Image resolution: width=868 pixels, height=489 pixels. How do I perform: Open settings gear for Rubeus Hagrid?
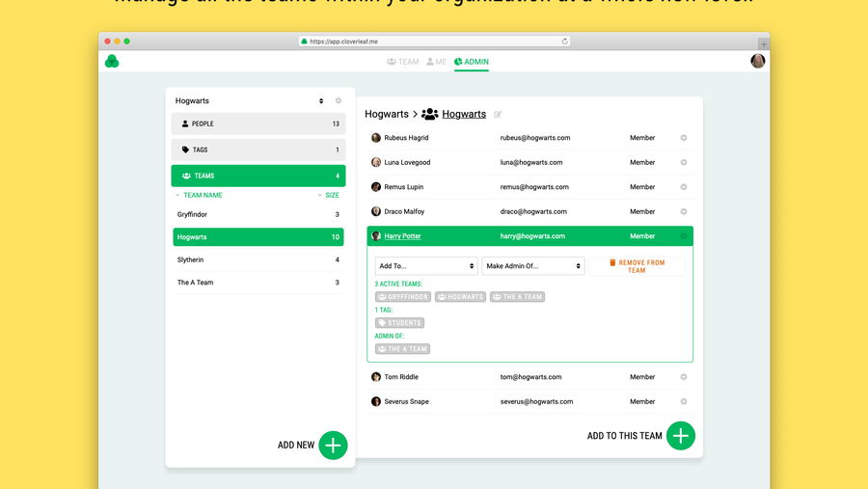tap(684, 138)
